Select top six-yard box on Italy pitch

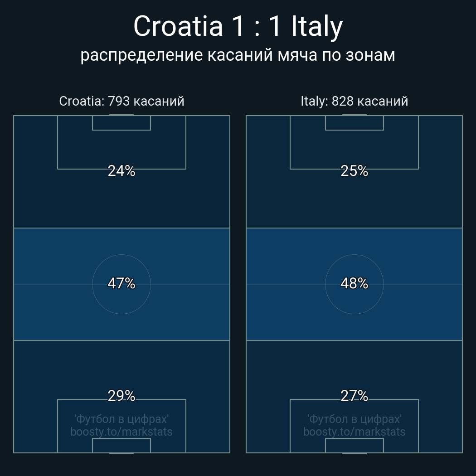(x=354, y=123)
